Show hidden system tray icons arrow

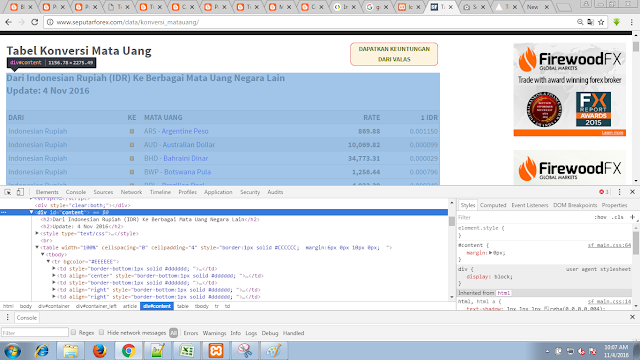click(x=547, y=351)
